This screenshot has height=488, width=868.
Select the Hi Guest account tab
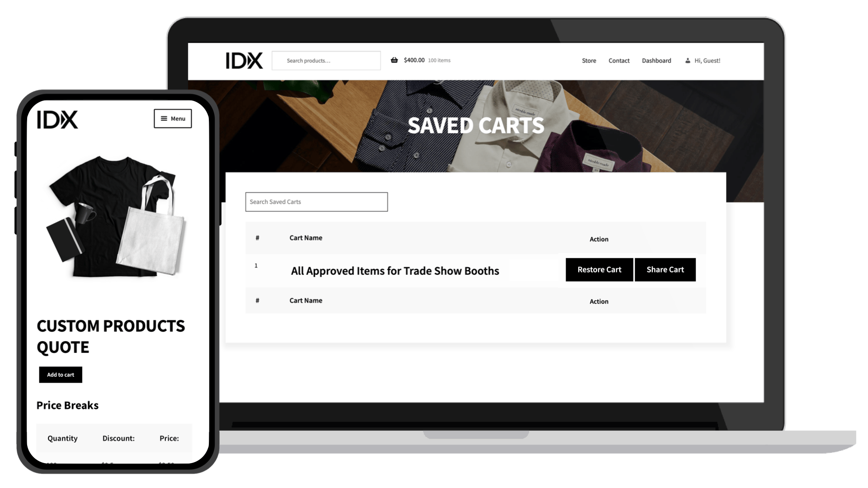pyautogui.click(x=707, y=60)
